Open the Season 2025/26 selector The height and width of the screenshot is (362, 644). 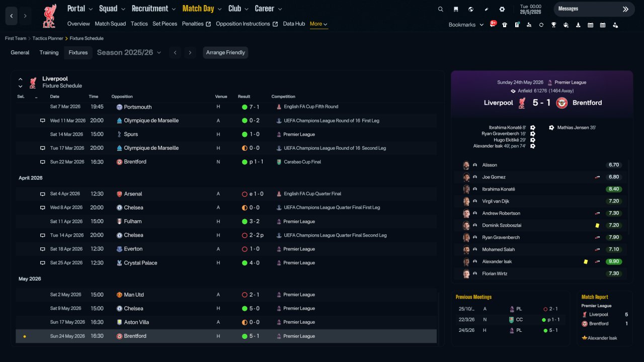(x=129, y=52)
